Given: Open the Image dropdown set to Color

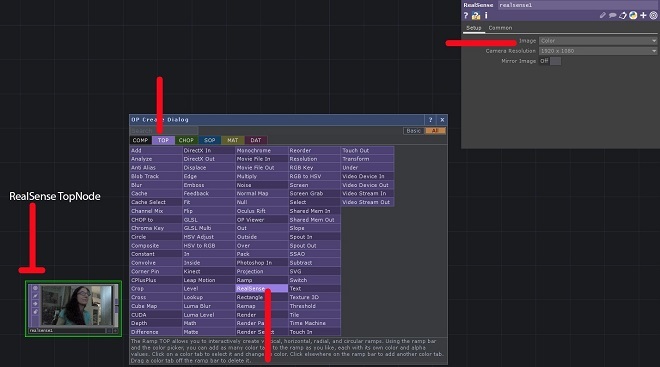Looking at the screenshot, I should tap(598, 41).
